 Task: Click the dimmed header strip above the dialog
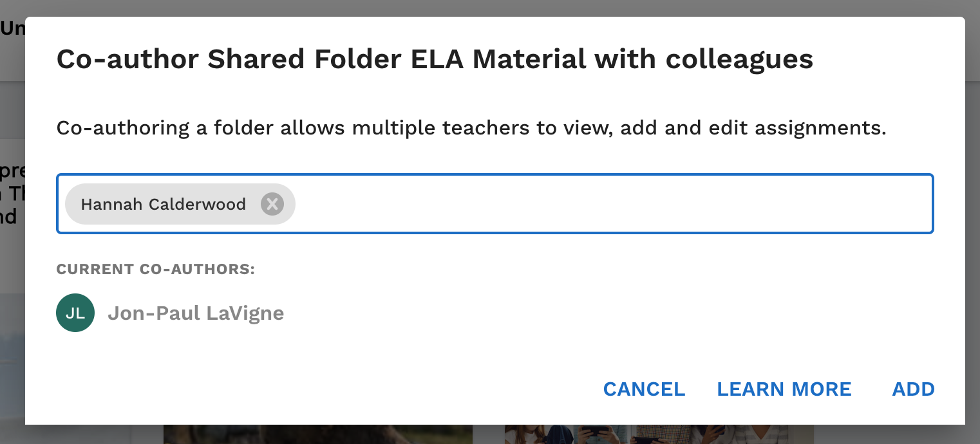(x=489, y=8)
